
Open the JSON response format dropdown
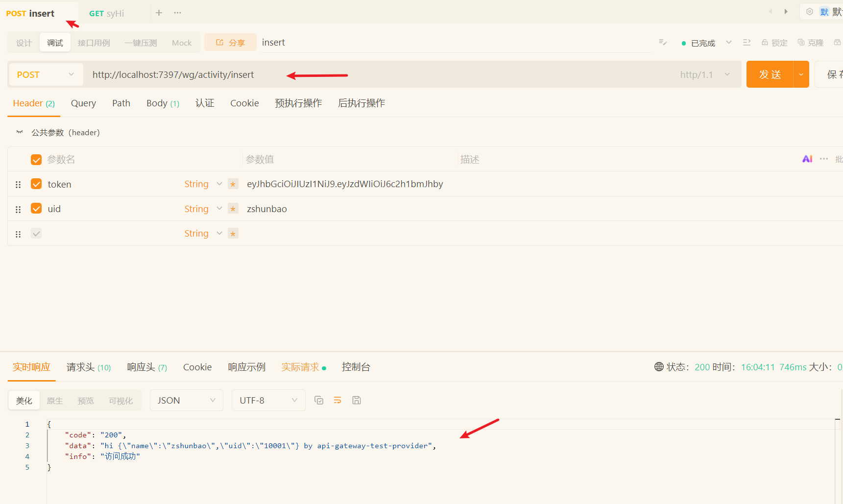(186, 400)
